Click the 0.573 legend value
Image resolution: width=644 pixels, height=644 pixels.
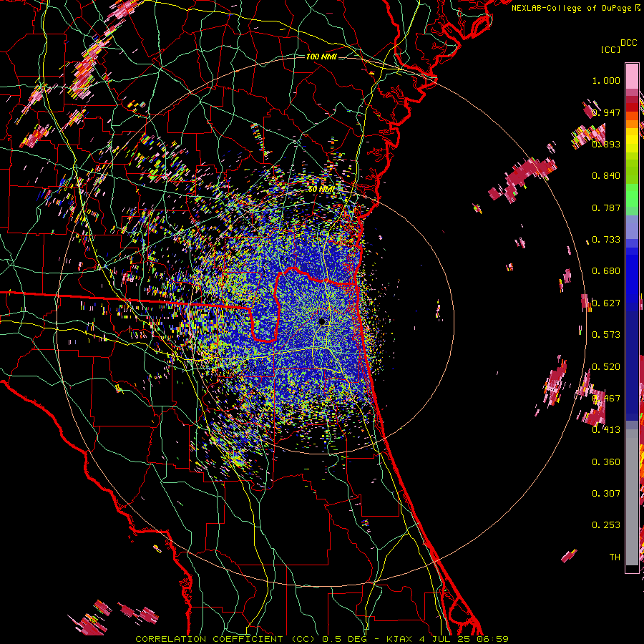point(606,335)
